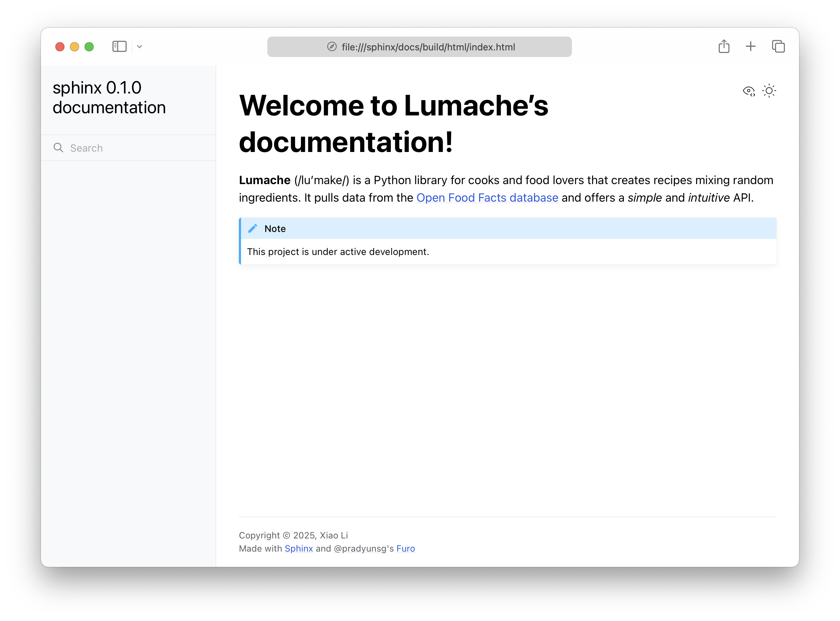The width and height of the screenshot is (840, 621).
Task: Click the search magnifier icon in sidebar
Action: 58,148
